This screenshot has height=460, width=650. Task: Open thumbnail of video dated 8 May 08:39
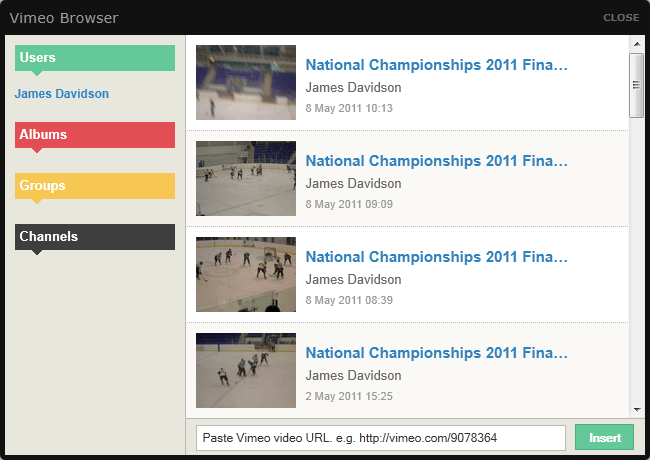pyautogui.click(x=246, y=274)
